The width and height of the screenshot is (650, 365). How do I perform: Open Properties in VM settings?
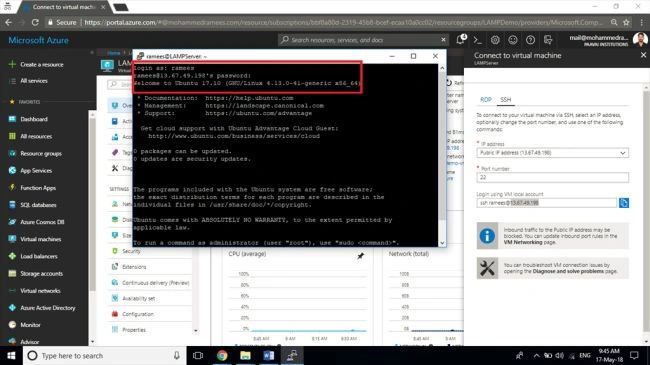coord(133,330)
